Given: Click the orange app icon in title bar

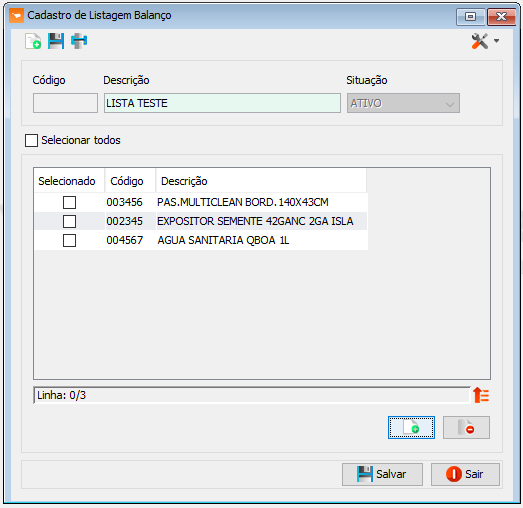Looking at the screenshot, I should click(x=16, y=16).
